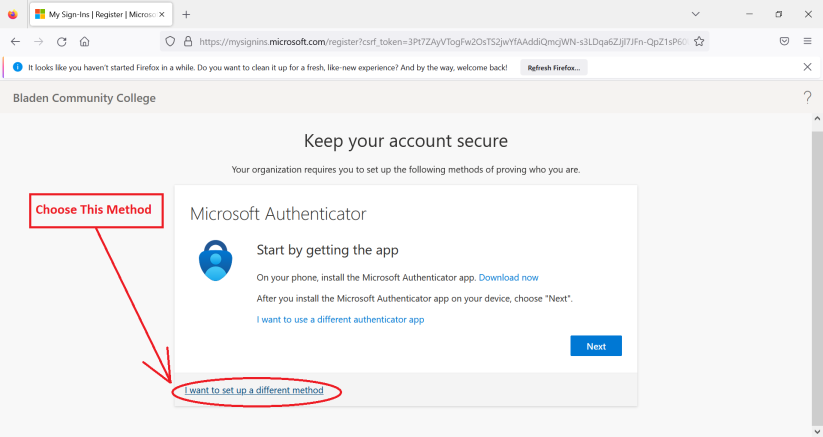The image size is (823, 437).
Task: Dismiss the Firefox refresh notification bar
Action: pyautogui.click(x=807, y=67)
